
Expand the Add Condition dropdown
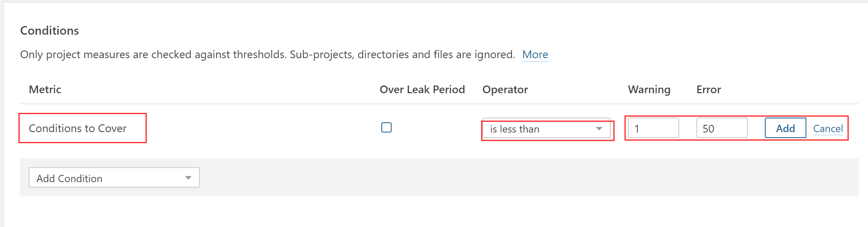(107, 178)
